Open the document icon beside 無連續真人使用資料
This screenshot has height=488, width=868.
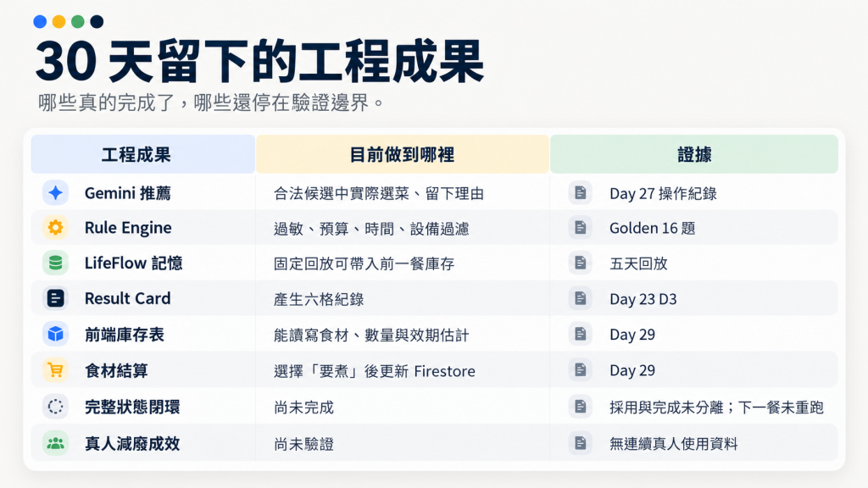[x=580, y=443]
